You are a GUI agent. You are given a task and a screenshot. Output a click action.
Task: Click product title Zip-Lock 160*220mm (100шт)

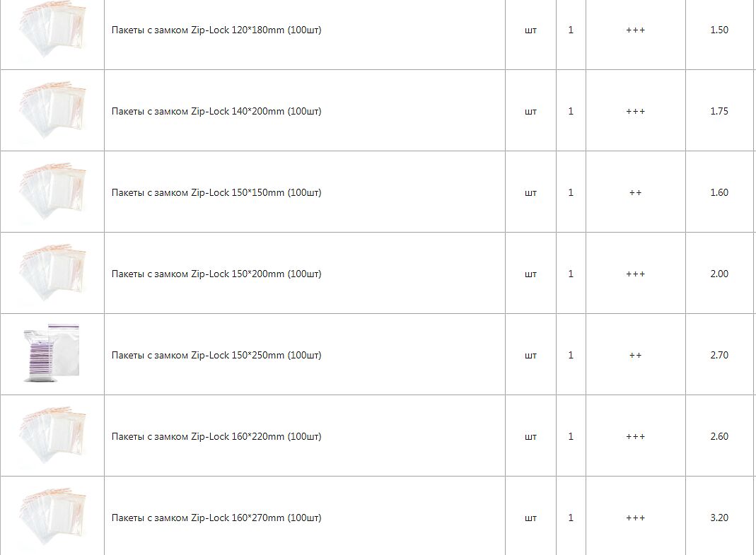point(216,437)
